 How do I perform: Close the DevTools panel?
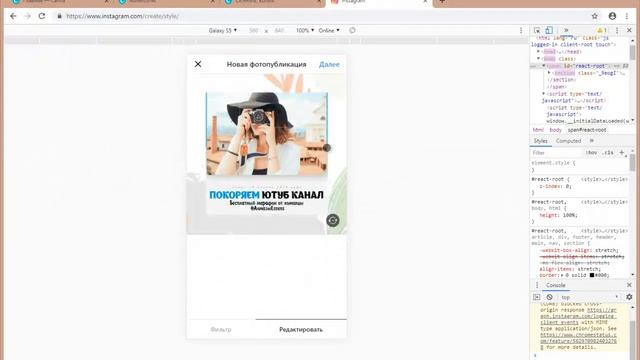tap(629, 31)
